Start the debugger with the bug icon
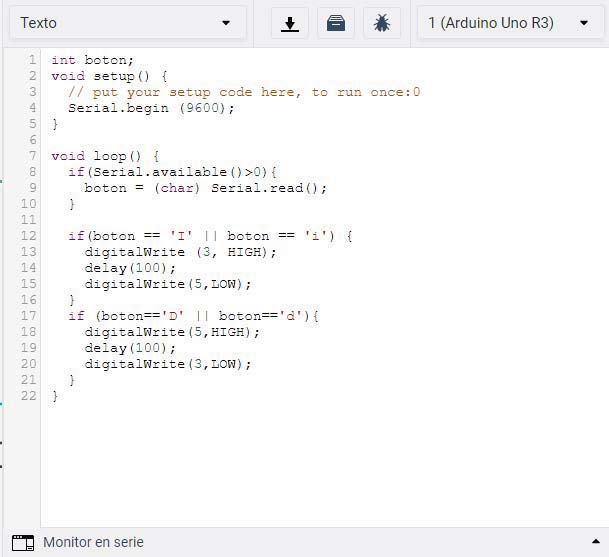Image resolution: width=609 pixels, height=557 pixels. 382,23
